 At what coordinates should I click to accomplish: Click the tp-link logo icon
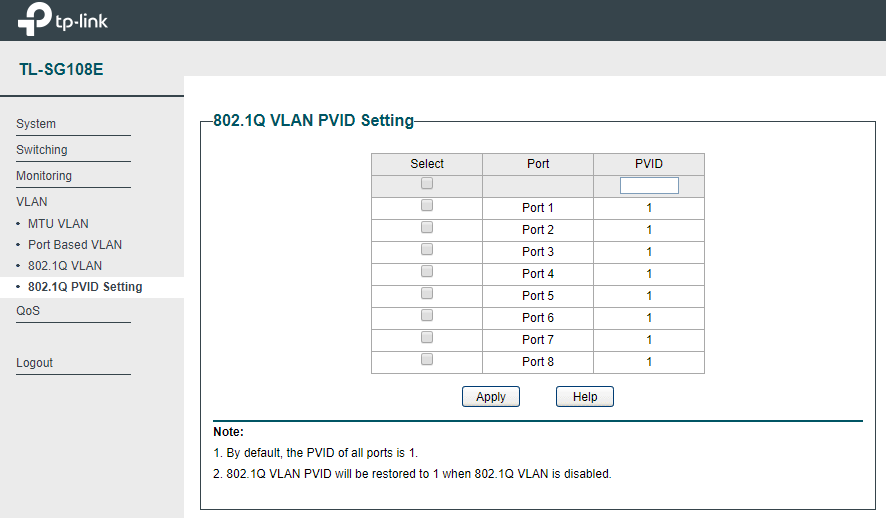click(x=34, y=19)
